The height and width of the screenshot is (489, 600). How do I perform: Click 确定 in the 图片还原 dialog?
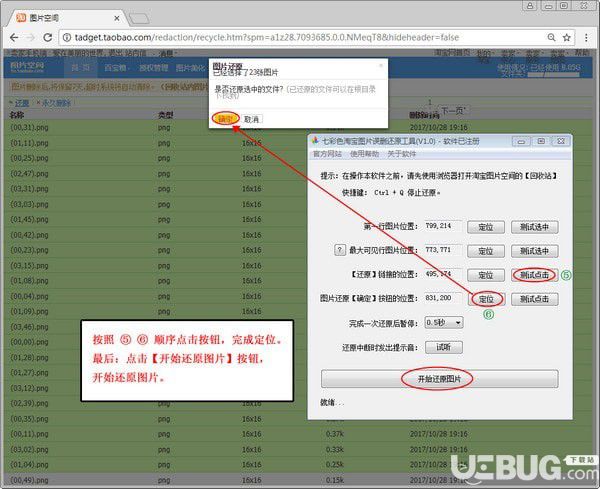(225, 119)
